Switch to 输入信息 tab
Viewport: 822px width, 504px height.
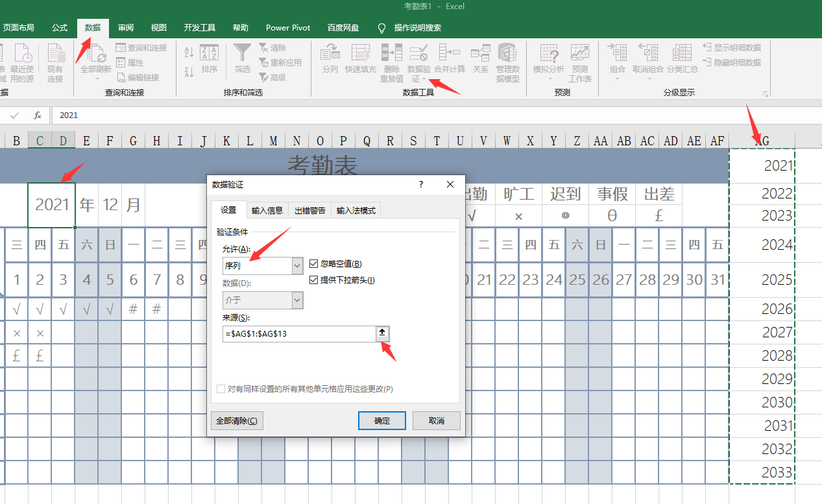pos(267,211)
